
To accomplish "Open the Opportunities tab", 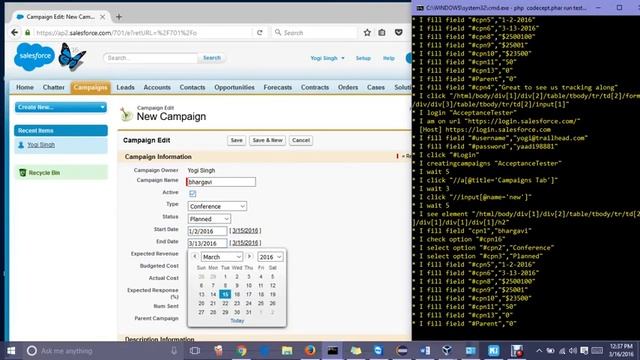I will click(234, 87).
